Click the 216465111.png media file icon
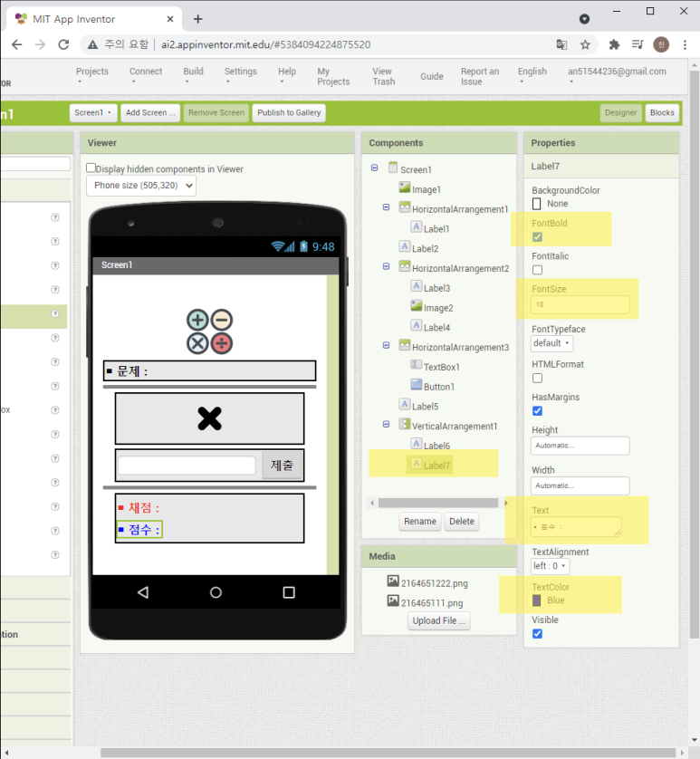 [x=393, y=600]
